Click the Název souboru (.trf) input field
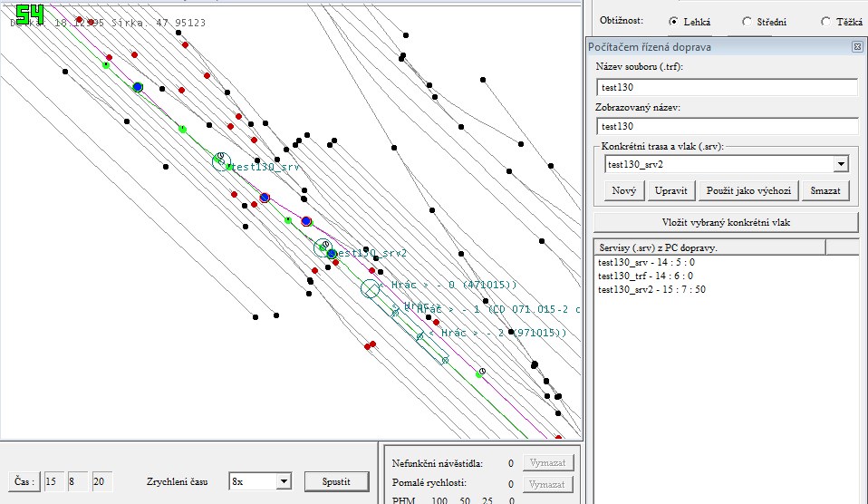This screenshot has height=504, width=868. pyautogui.click(x=727, y=88)
